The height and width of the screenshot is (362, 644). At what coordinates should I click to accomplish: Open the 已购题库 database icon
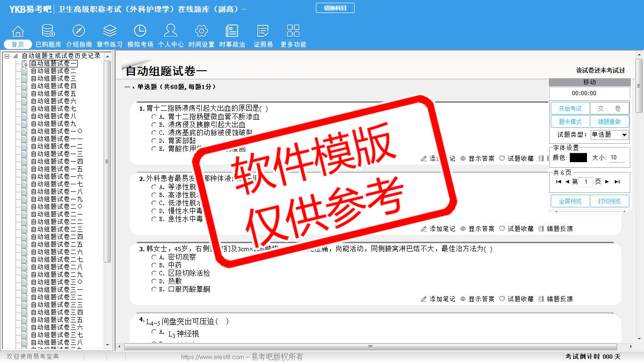click(x=48, y=32)
